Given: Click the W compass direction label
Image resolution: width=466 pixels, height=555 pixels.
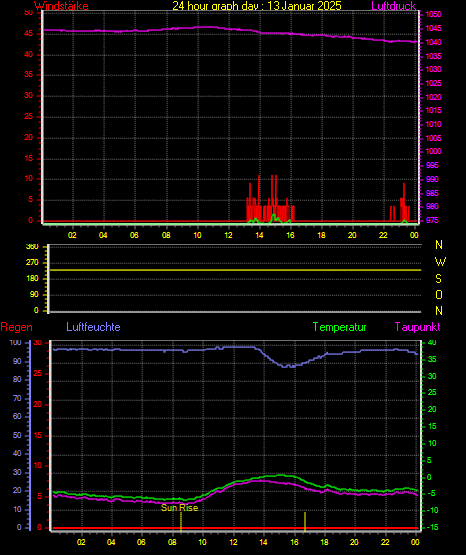Looking at the screenshot, I should click(440, 262).
